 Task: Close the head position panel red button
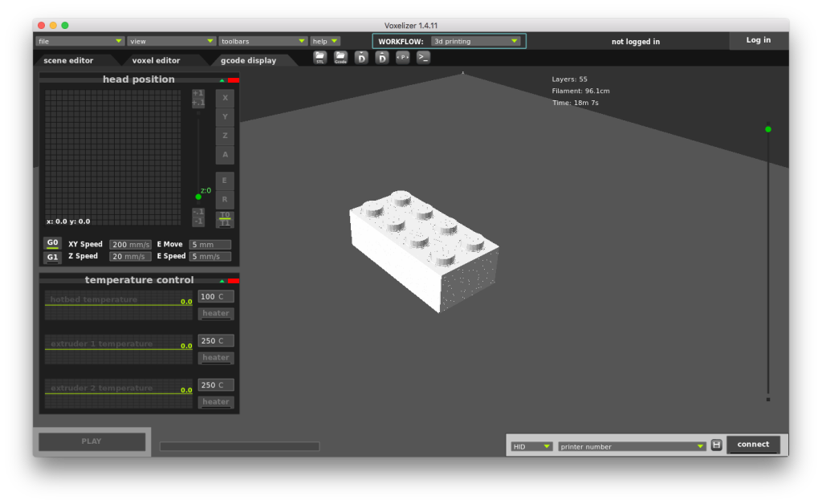[234, 80]
